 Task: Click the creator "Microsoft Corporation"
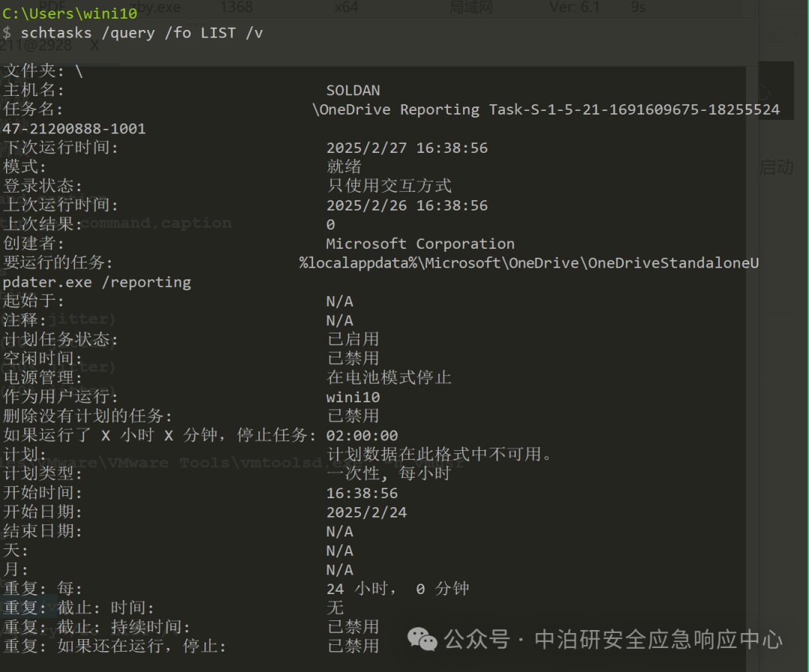pyautogui.click(x=420, y=243)
